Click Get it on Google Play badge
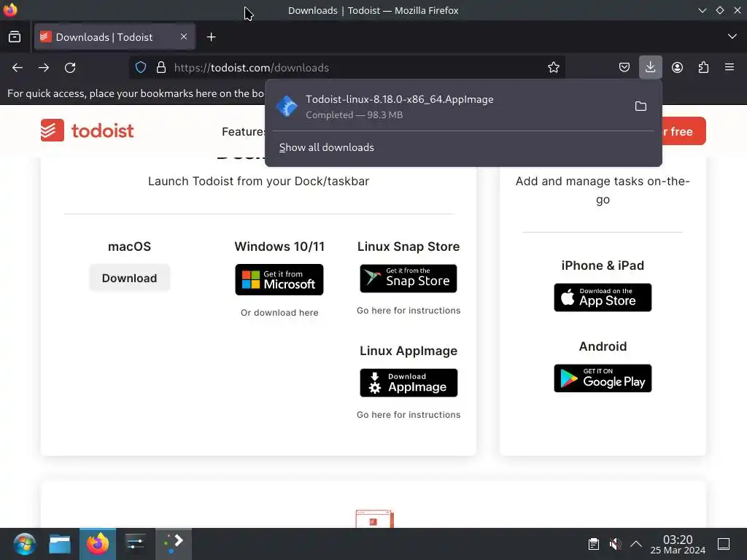The width and height of the screenshot is (747, 560). pyautogui.click(x=603, y=378)
